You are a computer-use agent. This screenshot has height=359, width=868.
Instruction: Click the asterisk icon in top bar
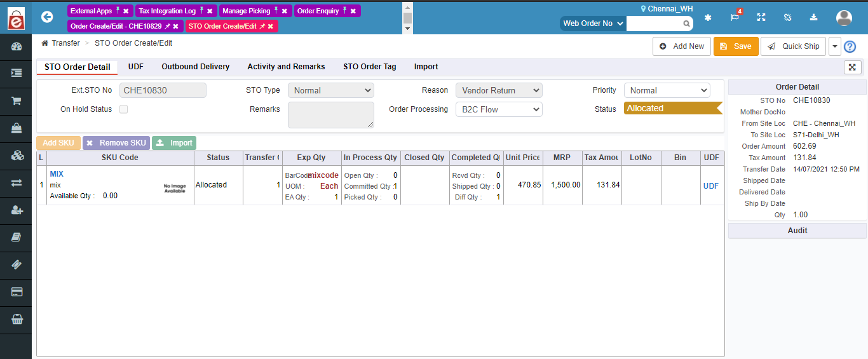pyautogui.click(x=708, y=17)
